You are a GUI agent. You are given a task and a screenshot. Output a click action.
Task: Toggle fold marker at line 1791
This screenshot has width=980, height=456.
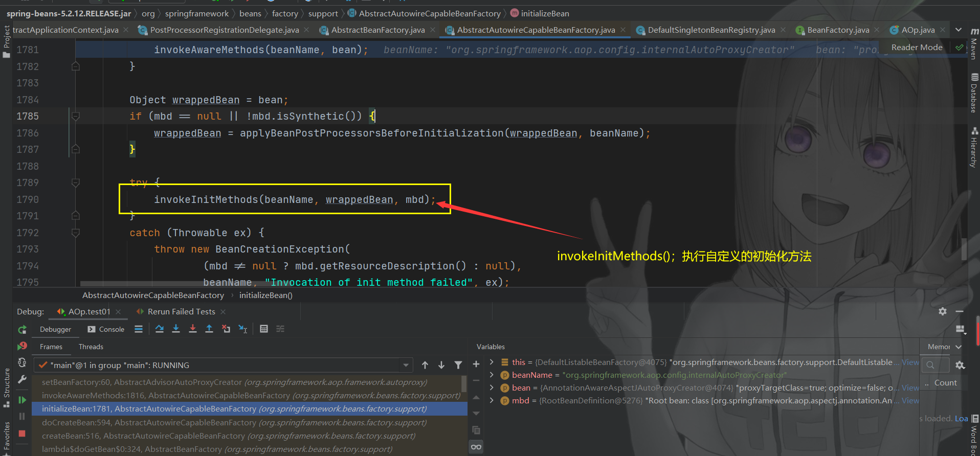76,216
